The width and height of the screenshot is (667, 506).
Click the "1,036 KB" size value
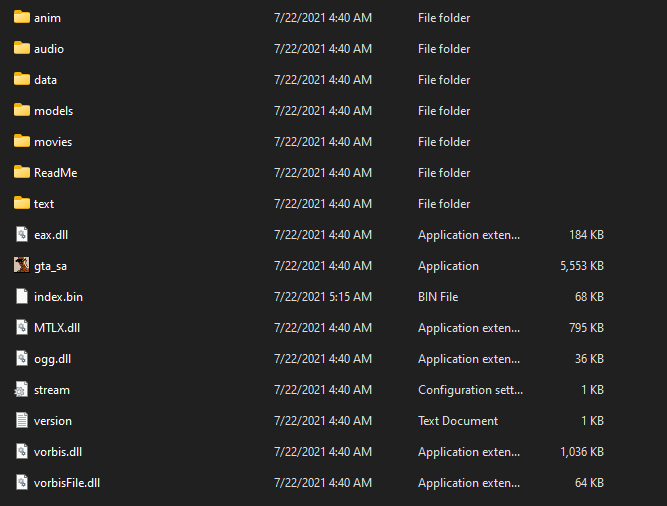[582, 452]
